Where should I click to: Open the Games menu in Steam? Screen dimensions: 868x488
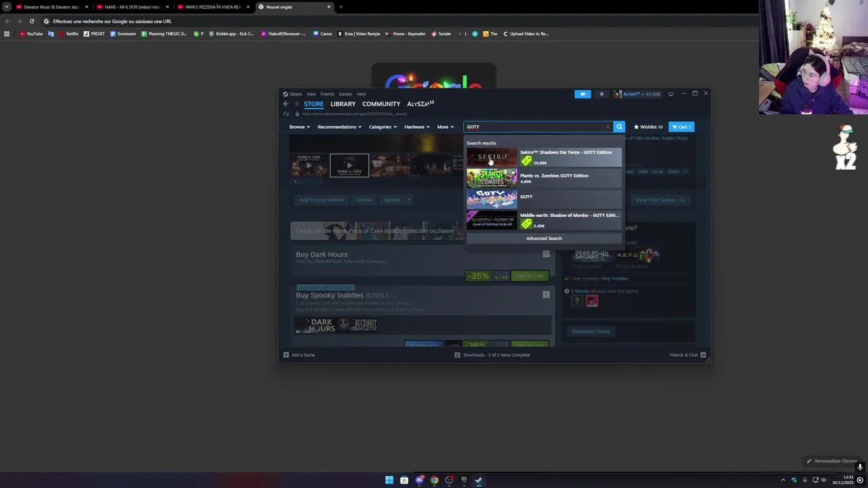[x=345, y=94]
